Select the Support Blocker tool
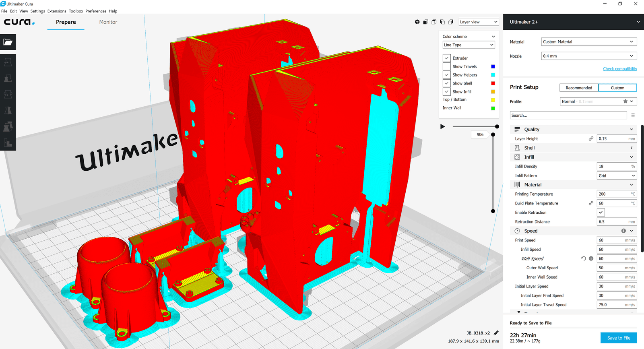 pyautogui.click(x=8, y=143)
